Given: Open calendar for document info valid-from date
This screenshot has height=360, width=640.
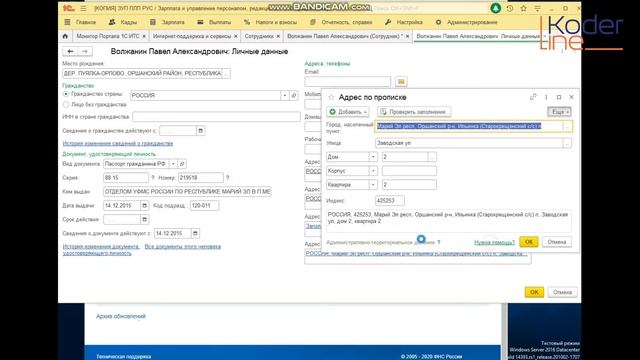Looking at the screenshot, I should point(195,233).
